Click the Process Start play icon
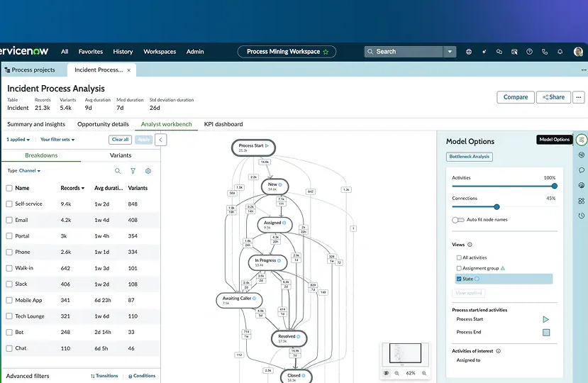Viewport: 588px width, 383px height. [546, 319]
